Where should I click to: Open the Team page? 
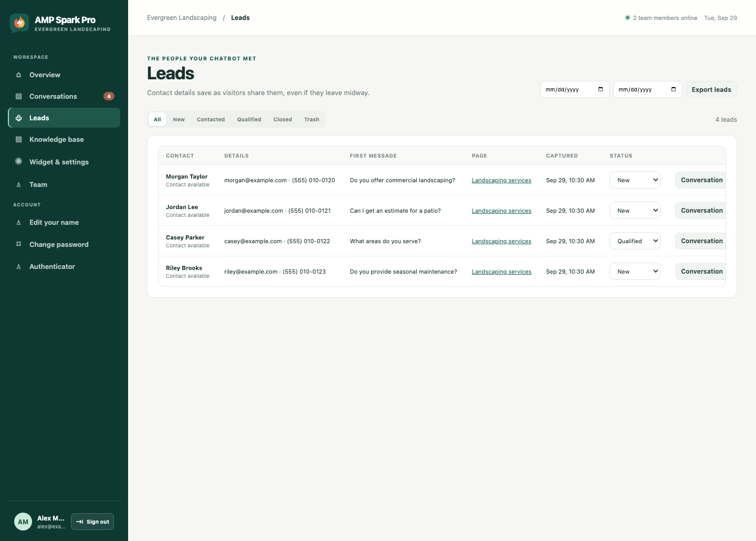[64, 185]
